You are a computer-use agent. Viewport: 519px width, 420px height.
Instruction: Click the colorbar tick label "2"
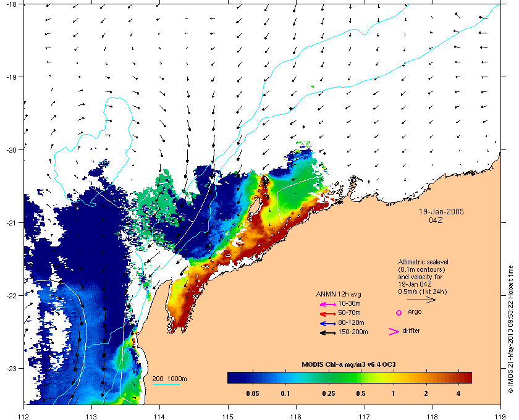(x=426, y=394)
